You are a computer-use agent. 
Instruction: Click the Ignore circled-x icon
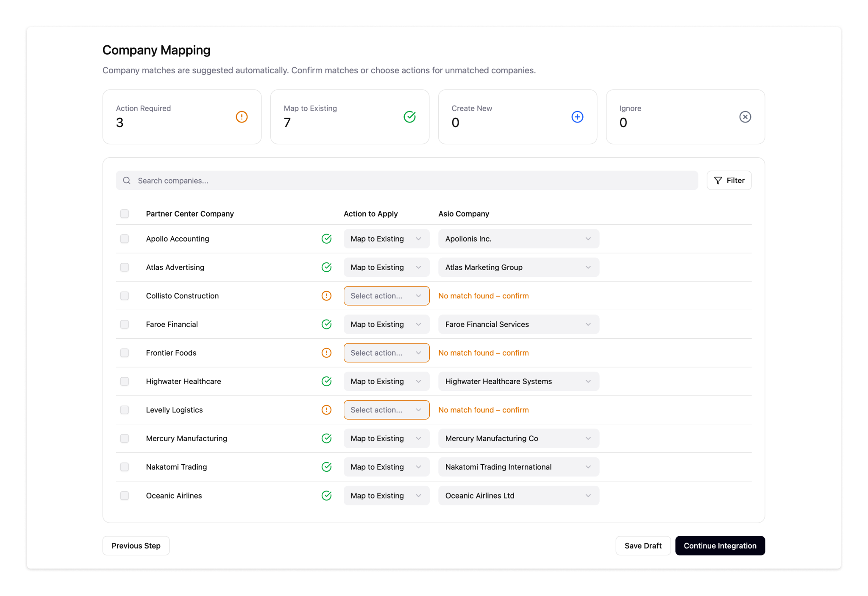point(745,117)
